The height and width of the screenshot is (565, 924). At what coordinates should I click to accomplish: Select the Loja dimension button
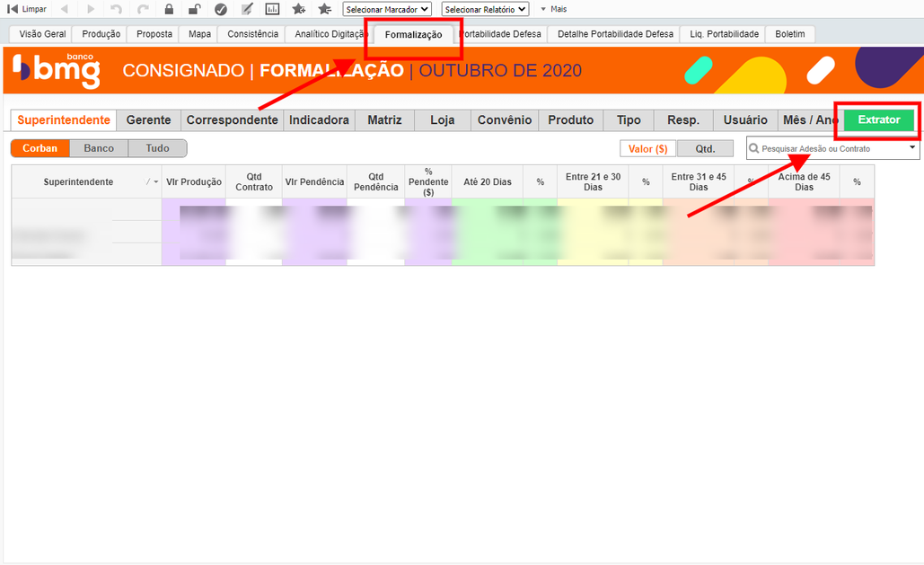(442, 120)
